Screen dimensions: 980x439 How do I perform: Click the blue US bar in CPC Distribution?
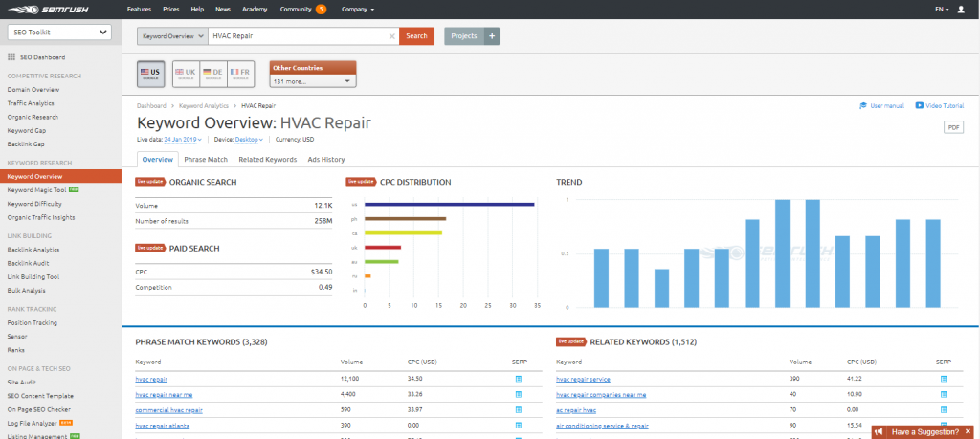(449, 205)
